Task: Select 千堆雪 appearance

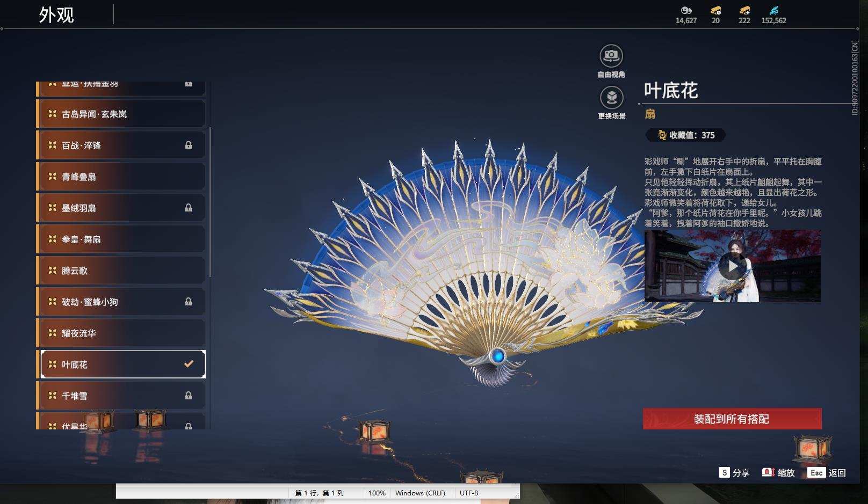Action: click(121, 396)
